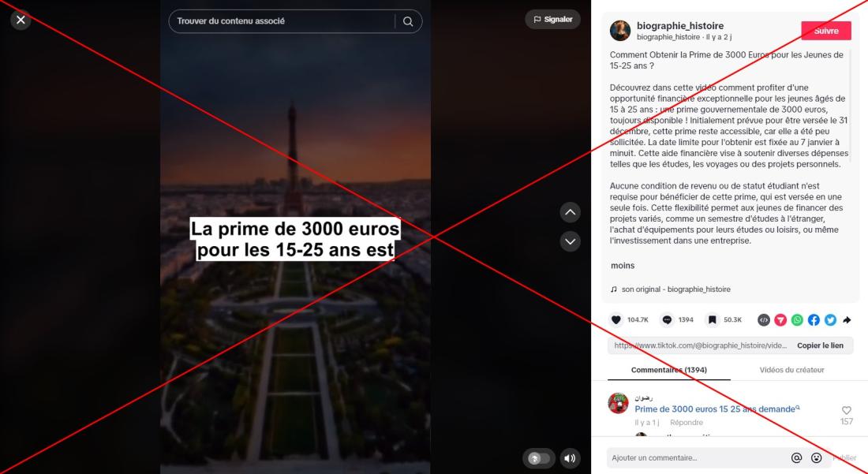Like the comment from رضوان

847,410
